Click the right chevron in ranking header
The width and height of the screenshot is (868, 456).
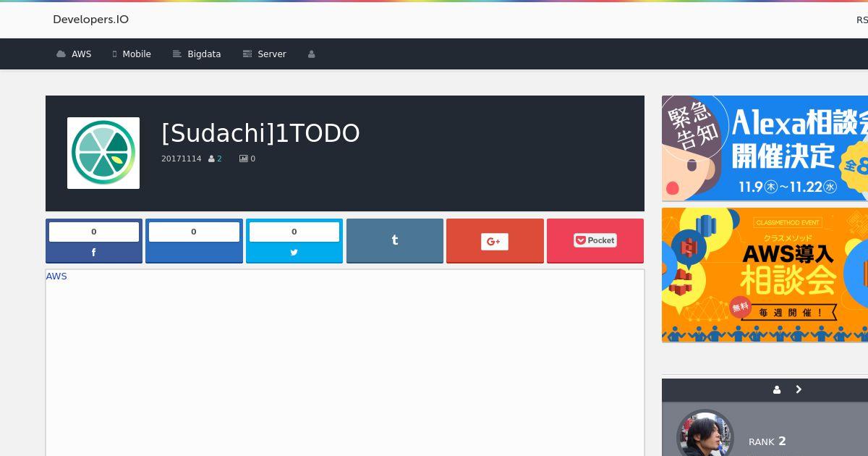[x=799, y=389]
